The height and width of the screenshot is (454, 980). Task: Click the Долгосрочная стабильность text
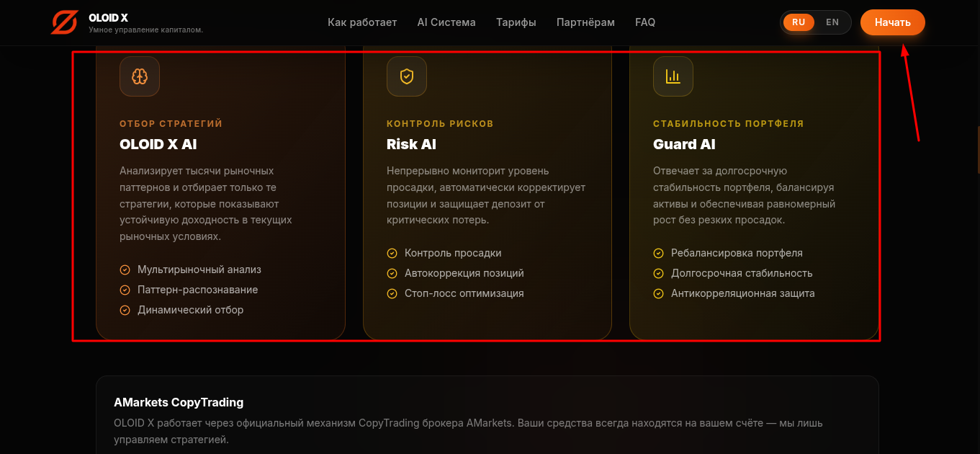tap(742, 273)
